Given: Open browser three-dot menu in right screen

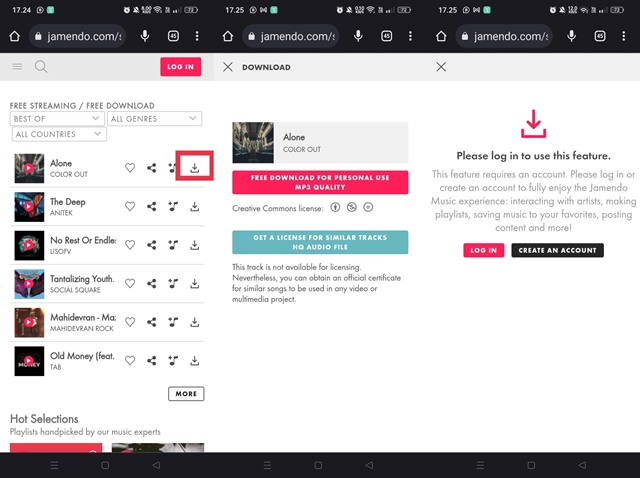Looking at the screenshot, I should 624,36.
